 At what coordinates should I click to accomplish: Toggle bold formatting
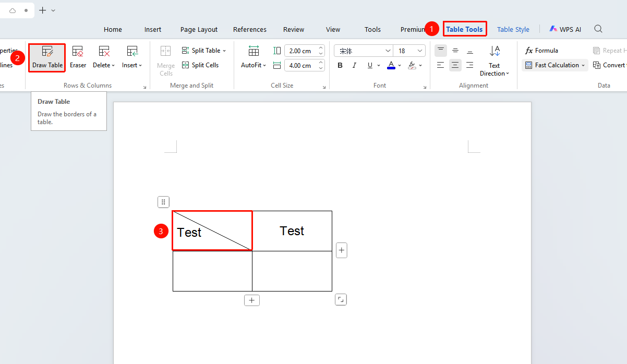[340, 65]
